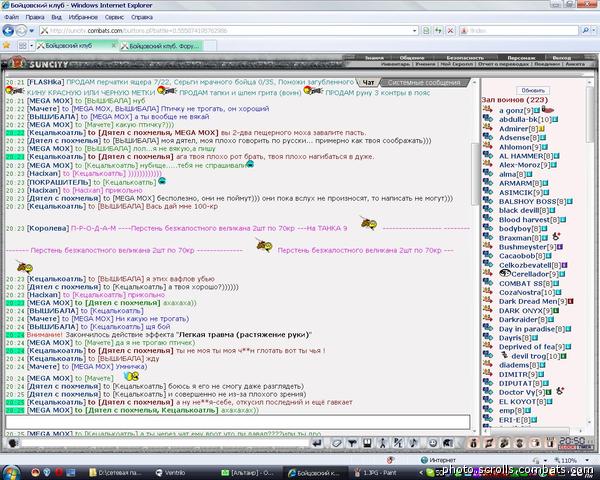Screen dimensions: 600x480
Task: Click the quick tabs grid icon
Action: point(23,46)
